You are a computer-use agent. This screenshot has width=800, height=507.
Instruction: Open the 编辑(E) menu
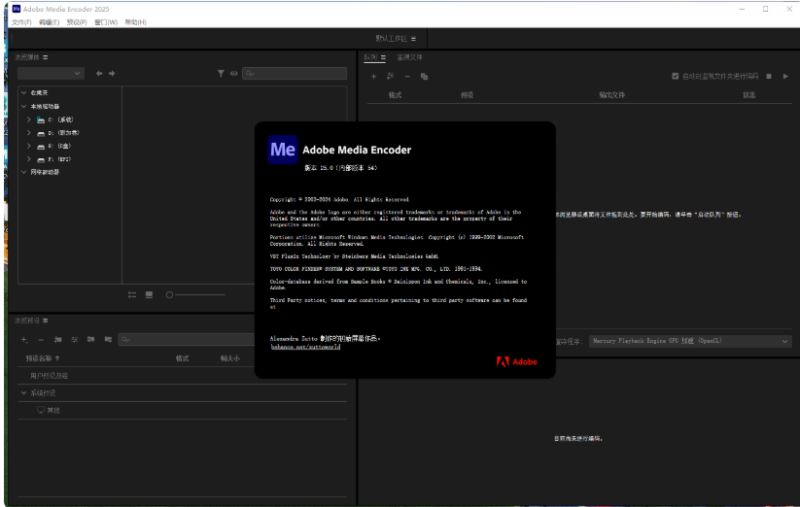pyautogui.click(x=49, y=22)
